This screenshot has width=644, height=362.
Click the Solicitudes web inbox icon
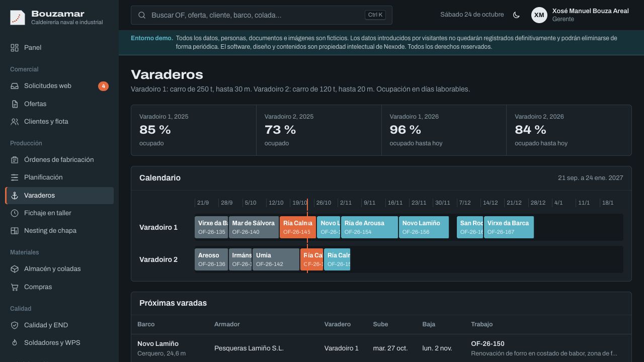click(x=15, y=86)
